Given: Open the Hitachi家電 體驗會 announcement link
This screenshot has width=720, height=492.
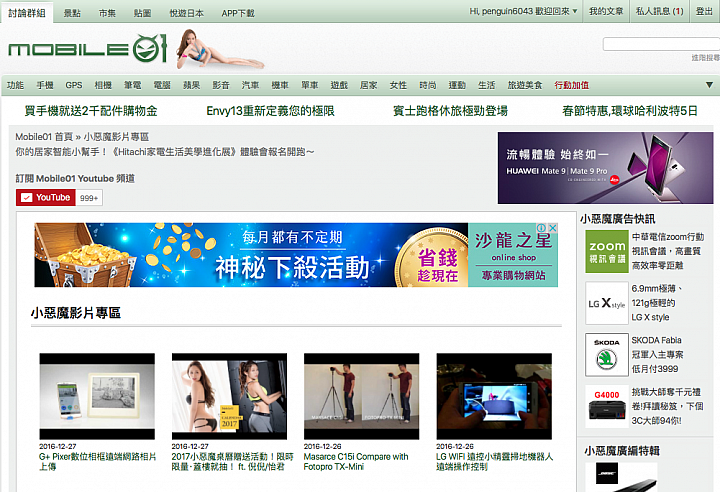Looking at the screenshot, I should coord(165,152).
